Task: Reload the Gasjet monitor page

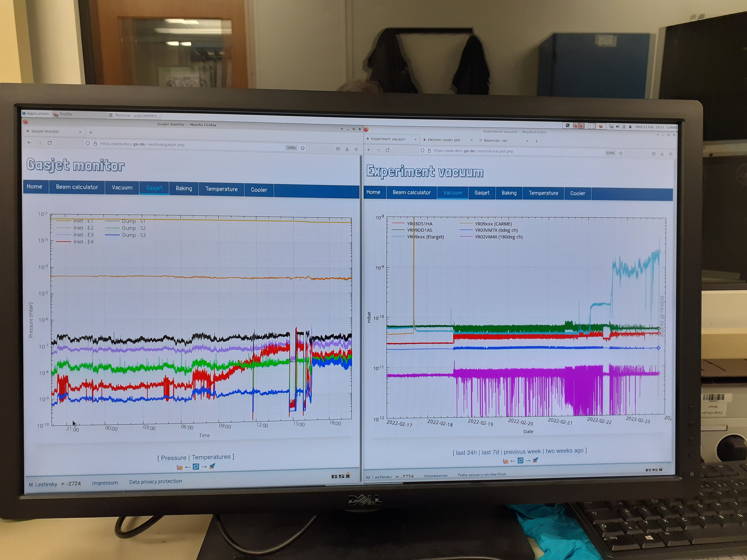Action: click(x=50, y=143)
